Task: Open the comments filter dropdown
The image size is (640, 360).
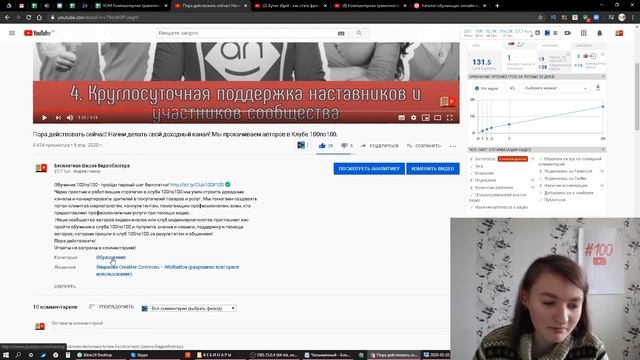Action: click(193, 309)
